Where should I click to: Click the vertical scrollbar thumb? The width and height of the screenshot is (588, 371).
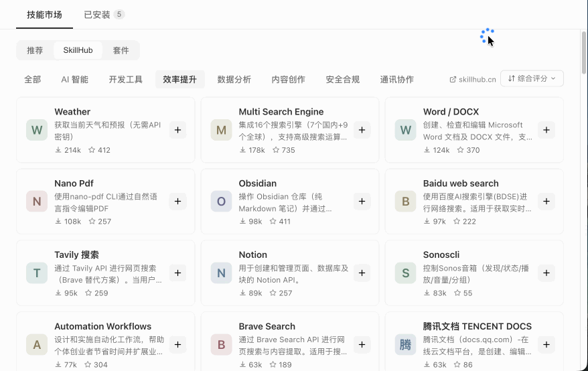(x=583, y=52)
